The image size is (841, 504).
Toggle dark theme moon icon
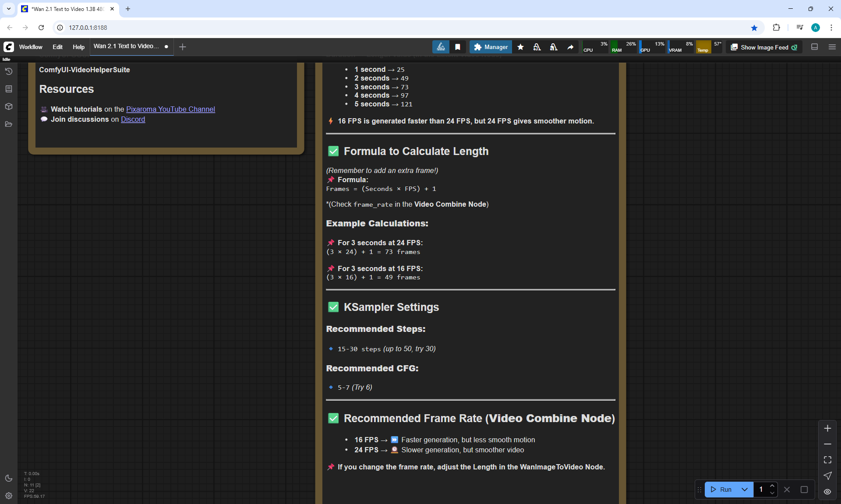(x=9, y=478)
